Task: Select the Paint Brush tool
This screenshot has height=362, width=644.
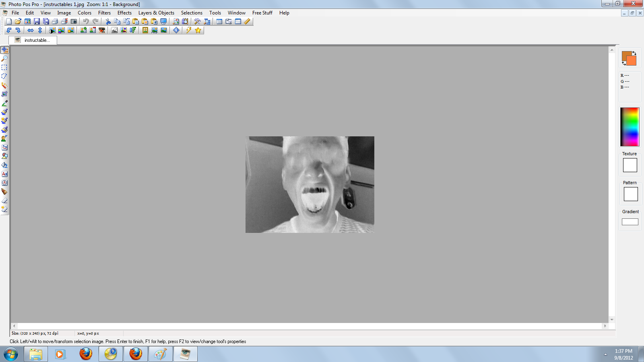Action: 4,112
